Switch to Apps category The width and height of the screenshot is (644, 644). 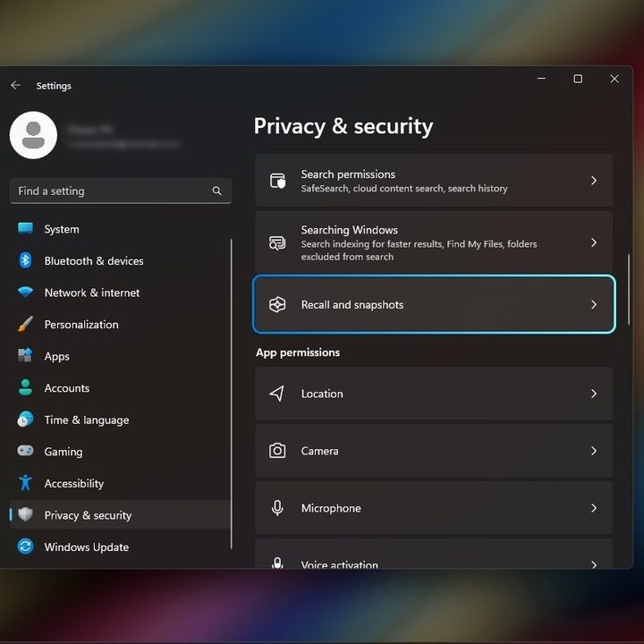120,356
